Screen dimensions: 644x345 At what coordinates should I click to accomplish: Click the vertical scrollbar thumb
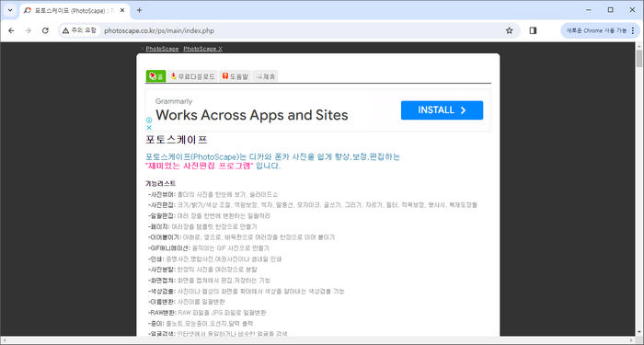[x=639, y=58]
